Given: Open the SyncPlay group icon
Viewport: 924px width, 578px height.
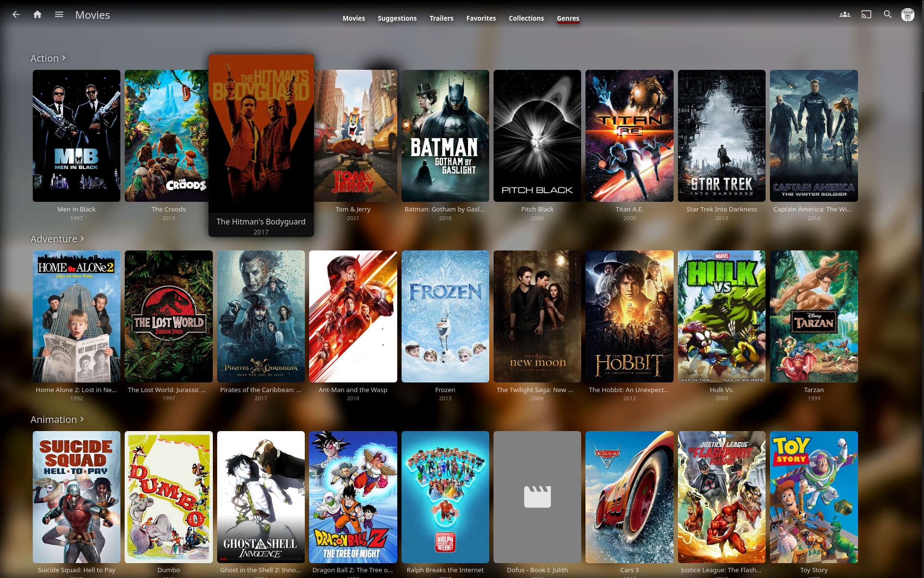Looking at the screenshot, I should (x=845, y=14).
